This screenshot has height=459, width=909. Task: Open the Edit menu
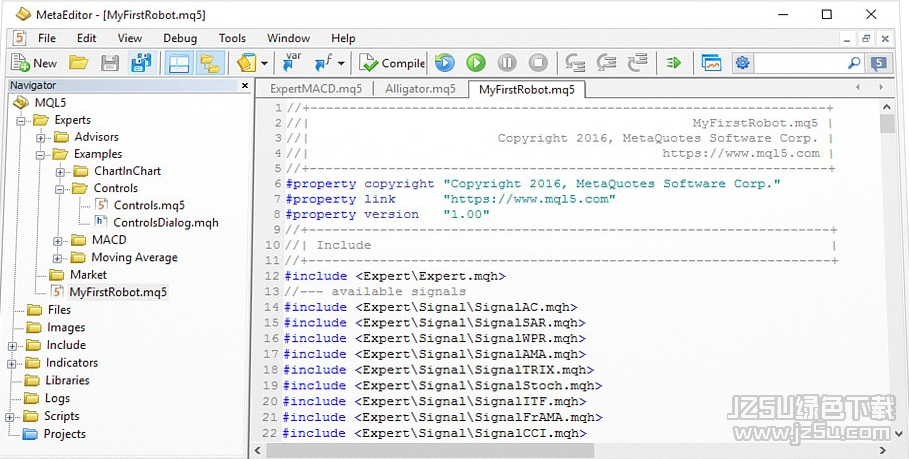pyautogui.click(x=86, y=38)
